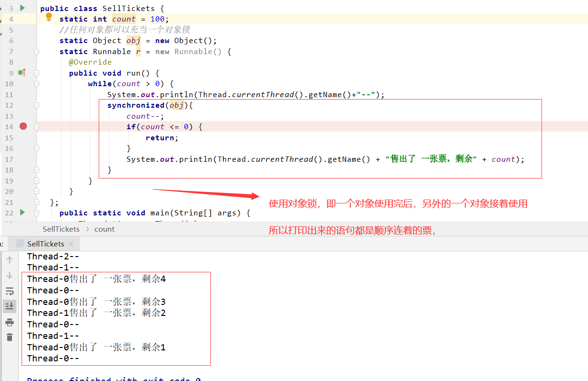Toggle soft-wrap for console output

pyautogui.click(x=10, y=291)
